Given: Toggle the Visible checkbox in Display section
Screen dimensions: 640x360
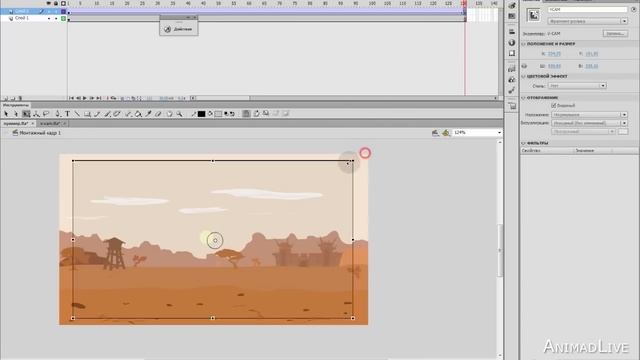Looking at the screenshot, I should [553, 105].
